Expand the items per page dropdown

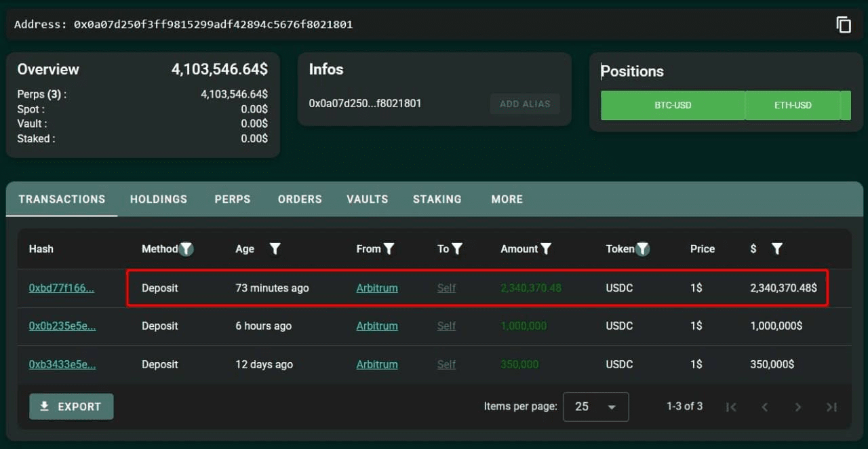(x=596, y=407)
